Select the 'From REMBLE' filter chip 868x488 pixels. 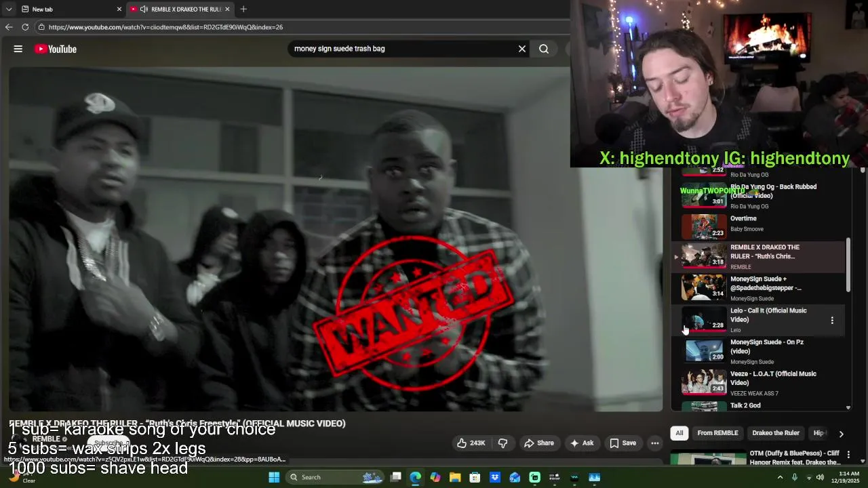click(x=717, y=433)
